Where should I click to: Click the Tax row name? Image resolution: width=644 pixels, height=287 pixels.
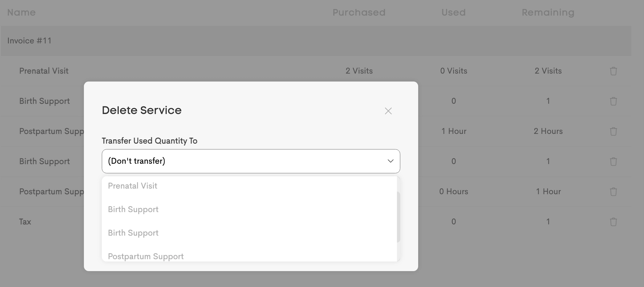coord(25,222)
